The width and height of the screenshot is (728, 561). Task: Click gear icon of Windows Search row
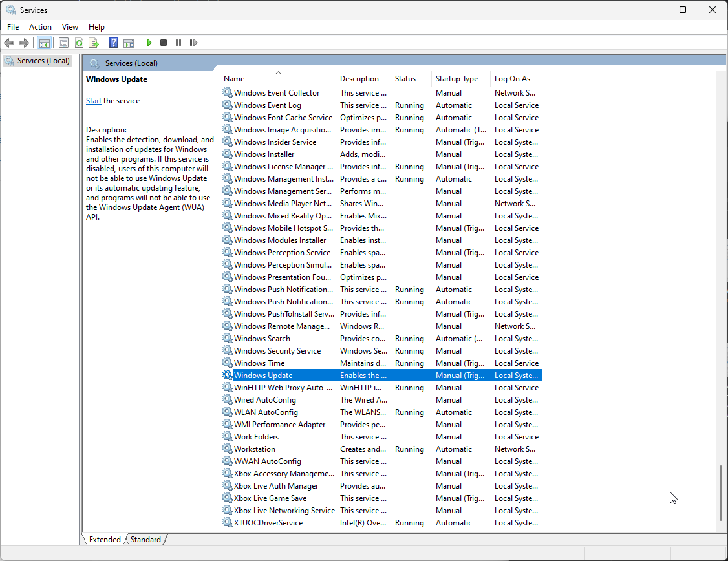[227, 338]
